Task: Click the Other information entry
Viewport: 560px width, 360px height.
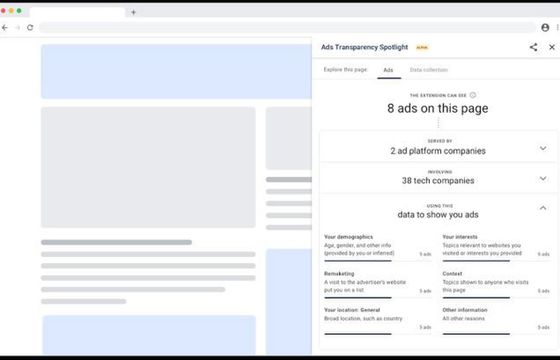Action: [496, 321]
